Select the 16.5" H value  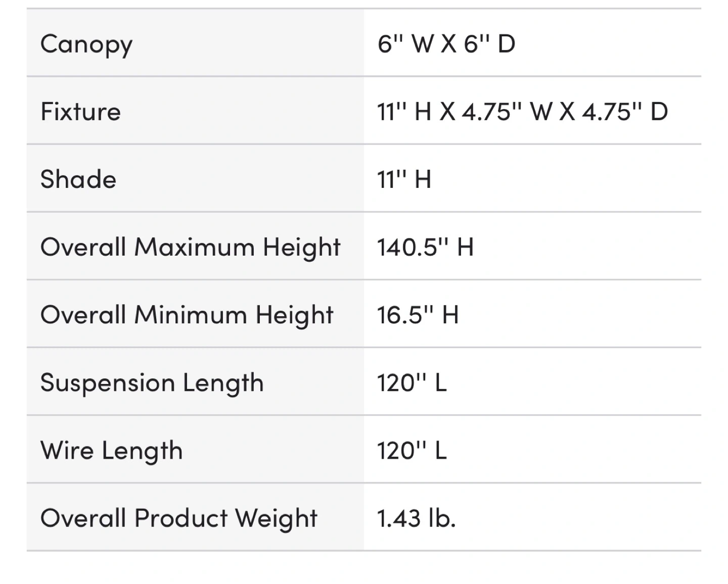point(418,315)
